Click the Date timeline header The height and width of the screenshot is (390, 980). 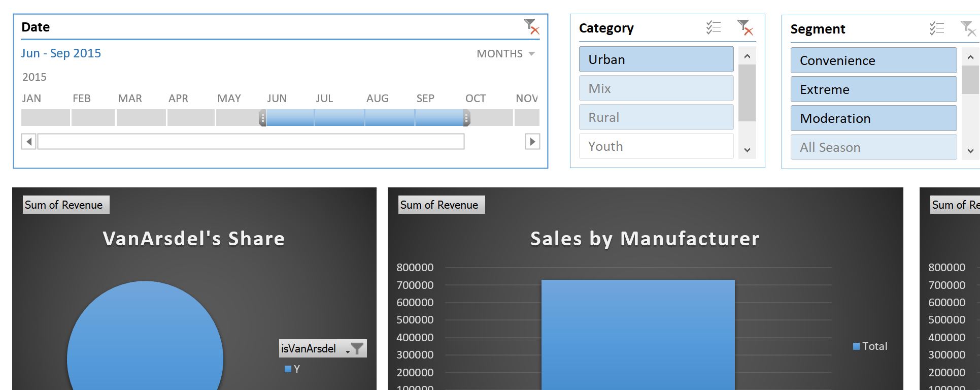point(36,27)
